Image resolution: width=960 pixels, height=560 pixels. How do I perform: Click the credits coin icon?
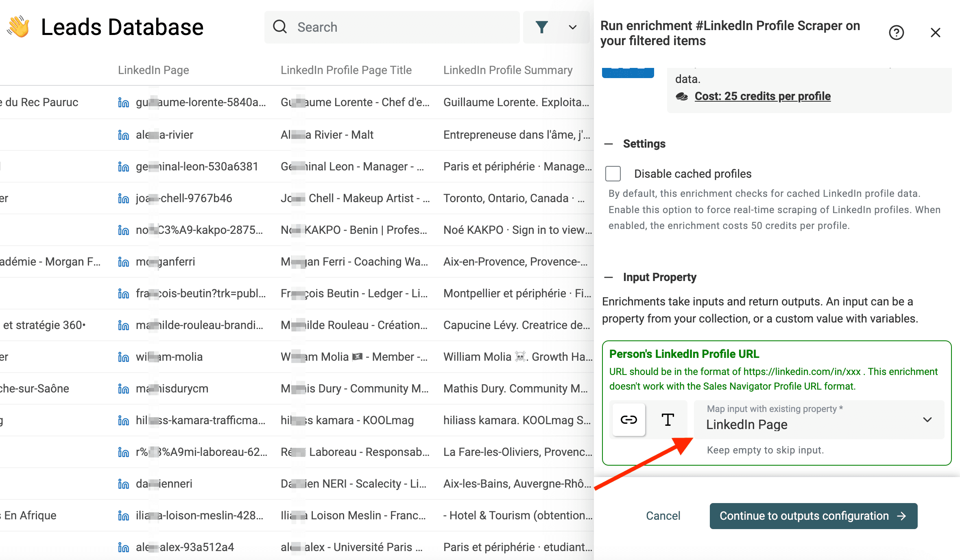(682, 96)
